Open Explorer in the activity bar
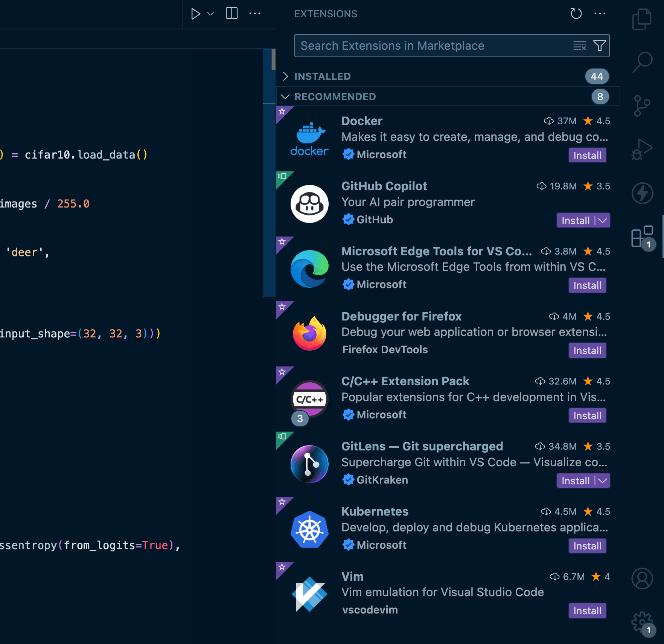Image resolution: width=664 pixels, height=644 pixels. point(642,20)
